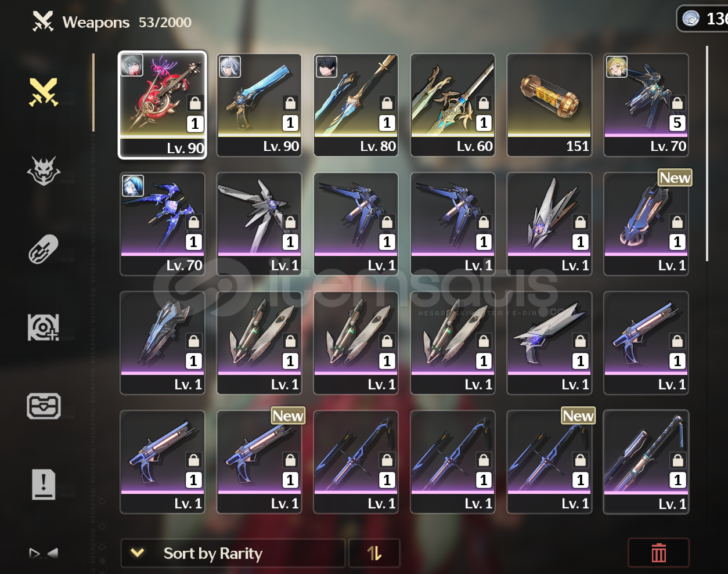Click the inventory vertical scrollbar

tap(707, 154)
